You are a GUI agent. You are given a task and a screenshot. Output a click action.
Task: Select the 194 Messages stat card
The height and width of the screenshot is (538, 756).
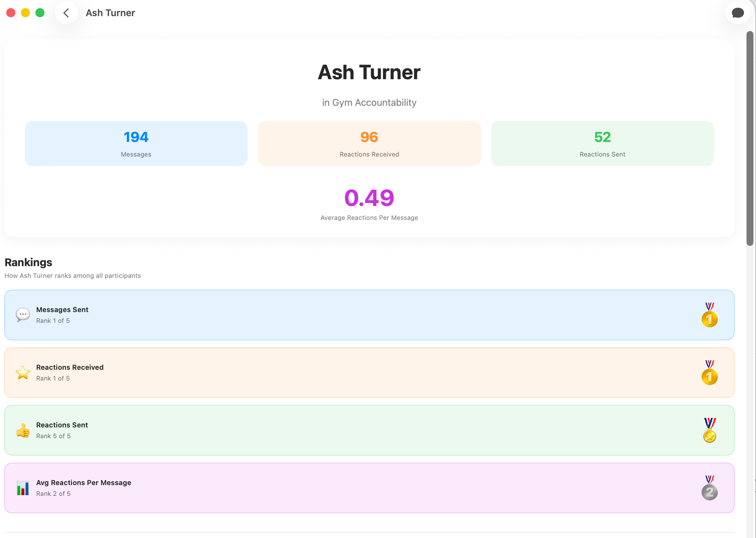[x=136, y=144]
